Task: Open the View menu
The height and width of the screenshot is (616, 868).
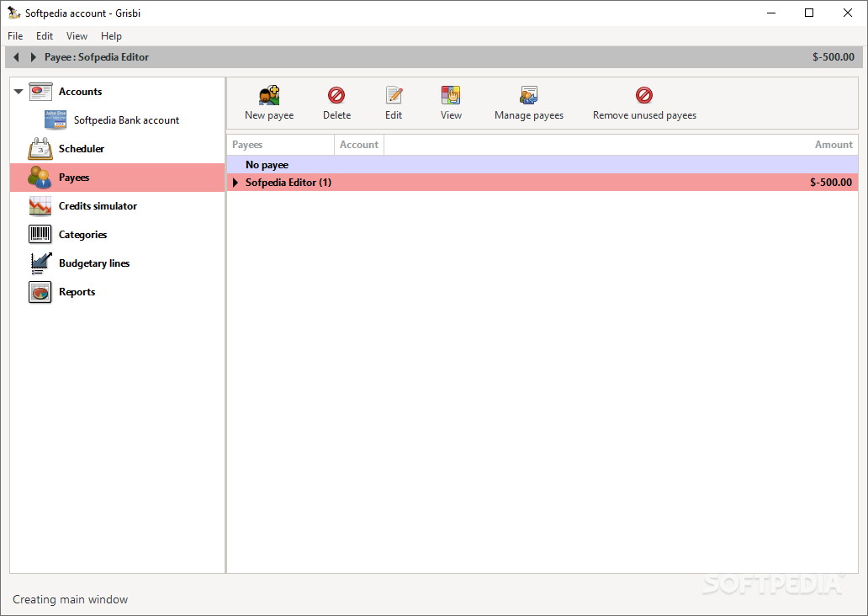Action: click(x=77, y=36)
